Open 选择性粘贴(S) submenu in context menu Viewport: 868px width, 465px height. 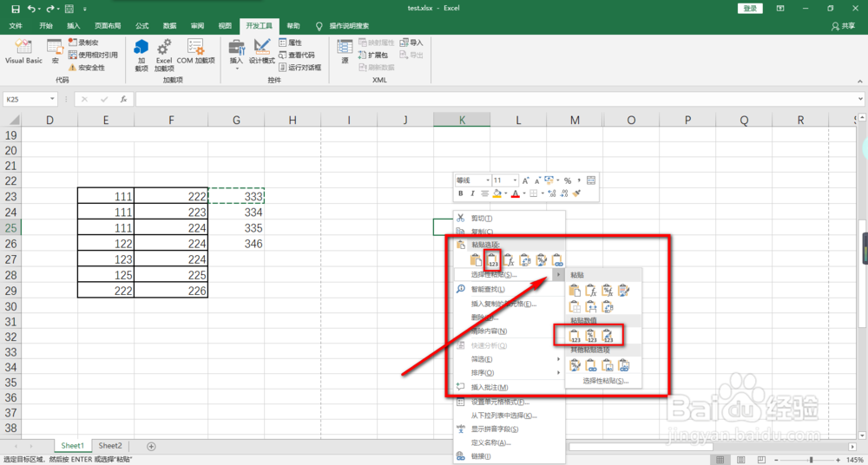point(510,274)
